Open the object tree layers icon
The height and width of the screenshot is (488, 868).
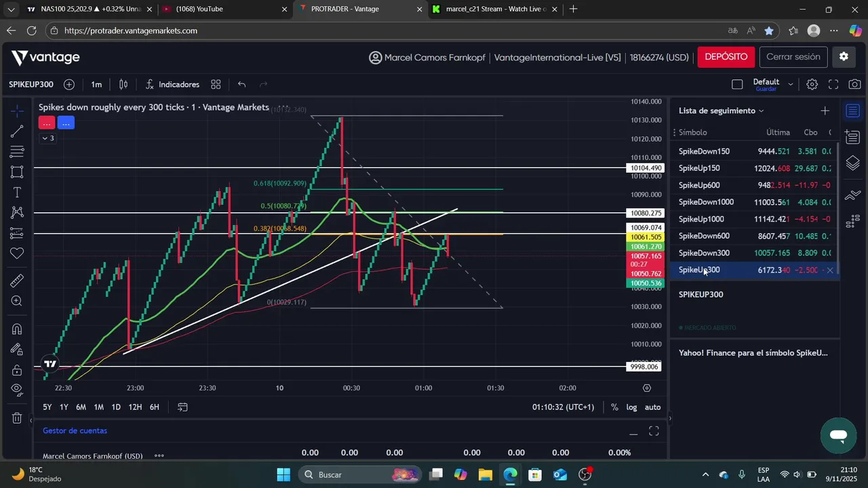(x=853, y=163)
